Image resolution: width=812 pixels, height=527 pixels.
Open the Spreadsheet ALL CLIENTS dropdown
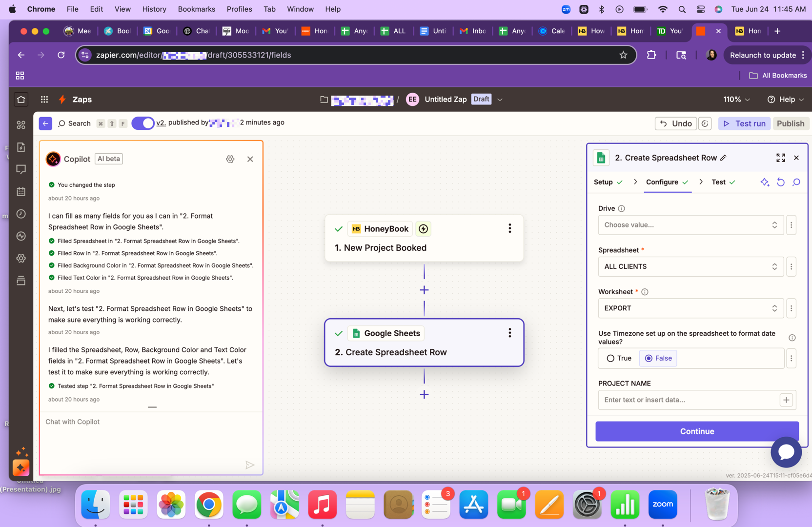coord(690,266)
